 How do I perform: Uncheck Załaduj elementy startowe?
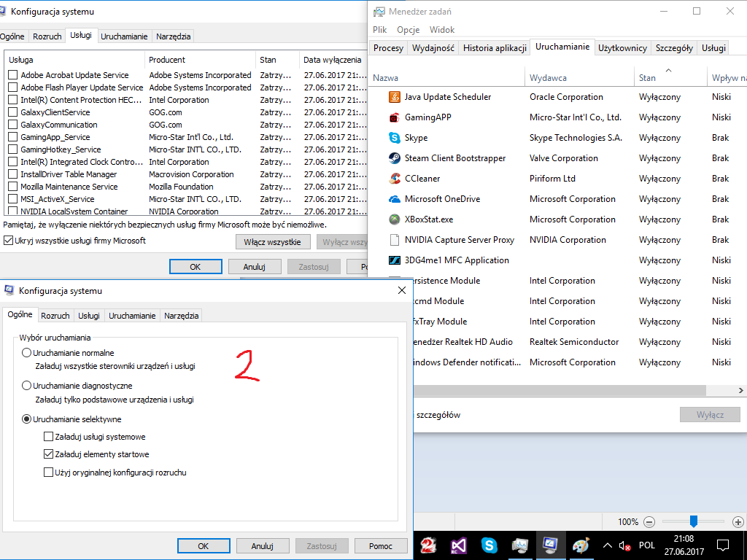pos(48,454)
